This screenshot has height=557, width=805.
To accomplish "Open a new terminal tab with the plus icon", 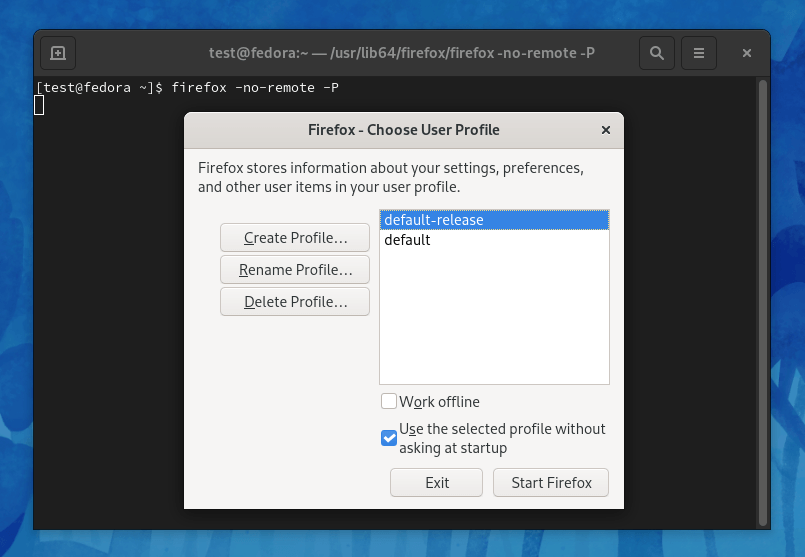I will (58, 53).
